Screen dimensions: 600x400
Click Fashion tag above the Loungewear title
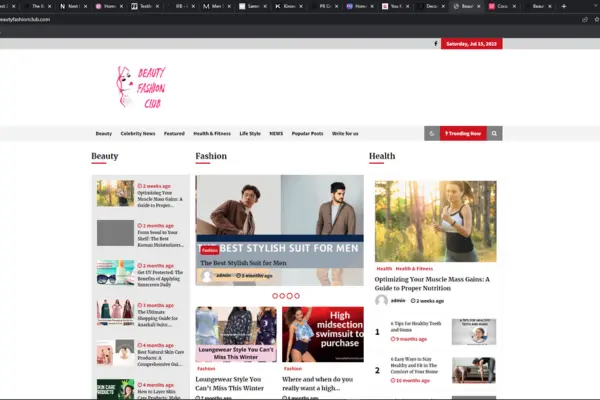[x=206, y=369]
